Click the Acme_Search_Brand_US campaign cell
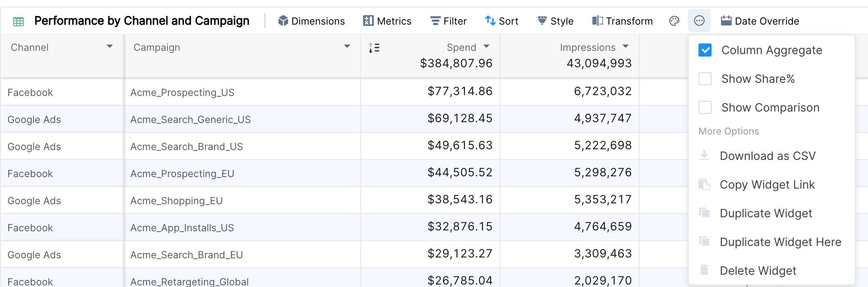The image size is (868, 287). coord(242,146)
